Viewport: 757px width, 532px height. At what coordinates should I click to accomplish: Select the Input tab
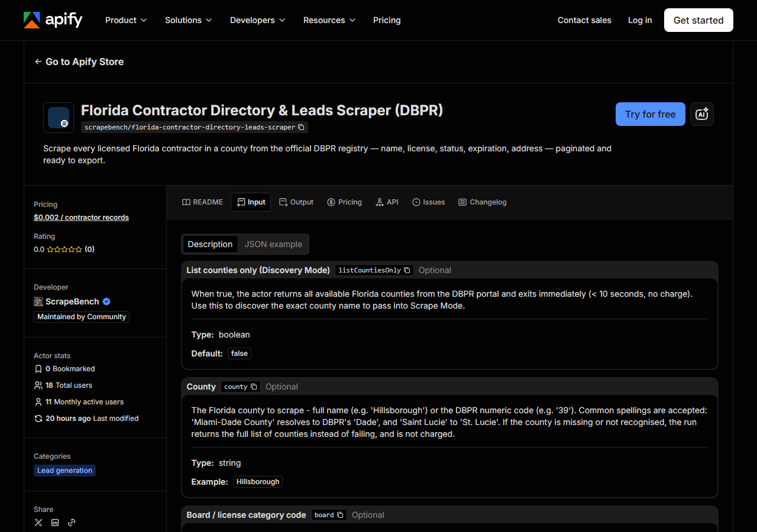pos(251,202)
